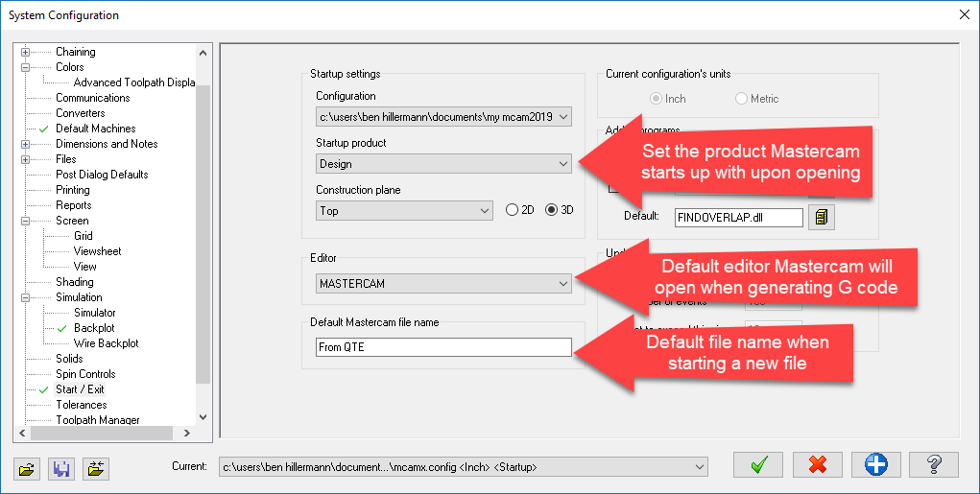Select the Simulation tree item
The height and width of the screenshot is (494, 980).
80,297
